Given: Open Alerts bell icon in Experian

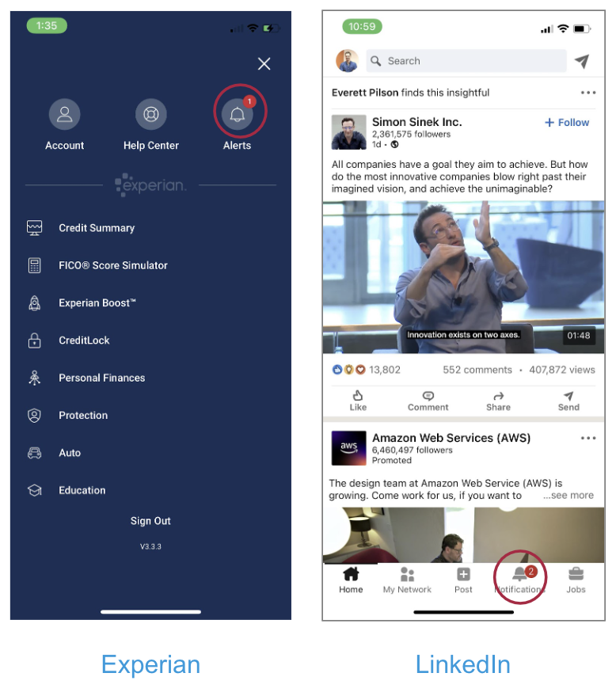Looking at the screenshot, I should click(238, 114).
